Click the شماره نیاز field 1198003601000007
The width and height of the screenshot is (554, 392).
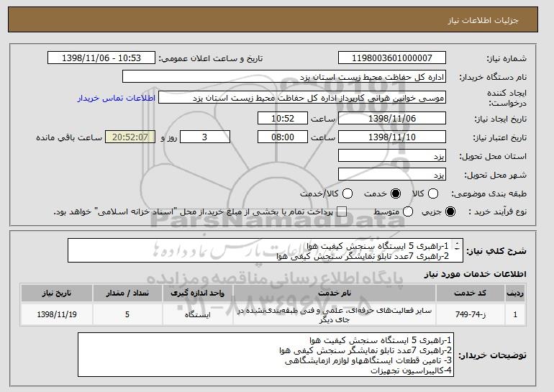(392, 58)
